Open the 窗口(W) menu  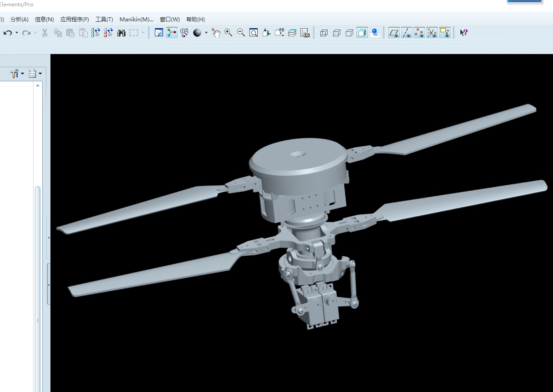coord(169,20)
